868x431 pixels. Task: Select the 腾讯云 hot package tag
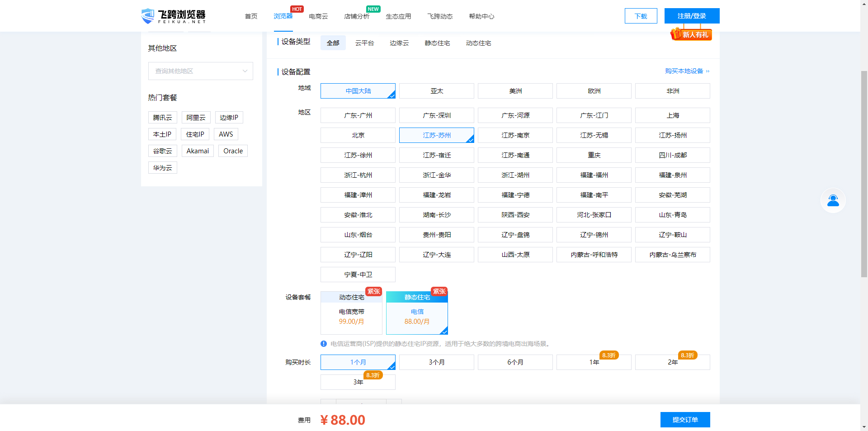pyautogui.click(x=162, y=118)
